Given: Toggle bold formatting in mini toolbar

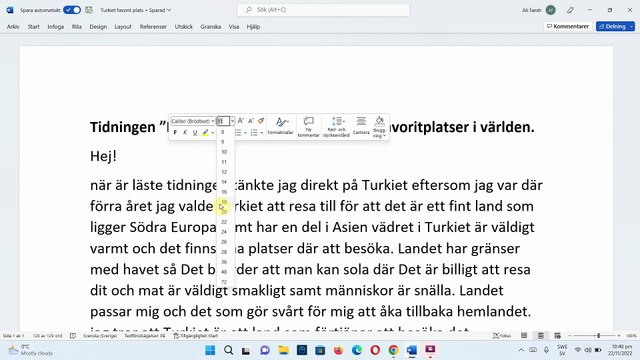Looking at the screenshot, I should [175, 133].
